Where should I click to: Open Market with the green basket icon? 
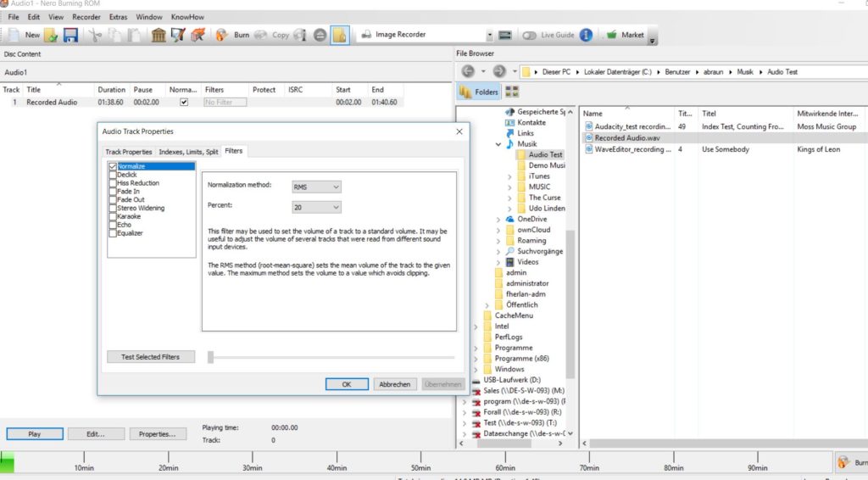point(611,34)
